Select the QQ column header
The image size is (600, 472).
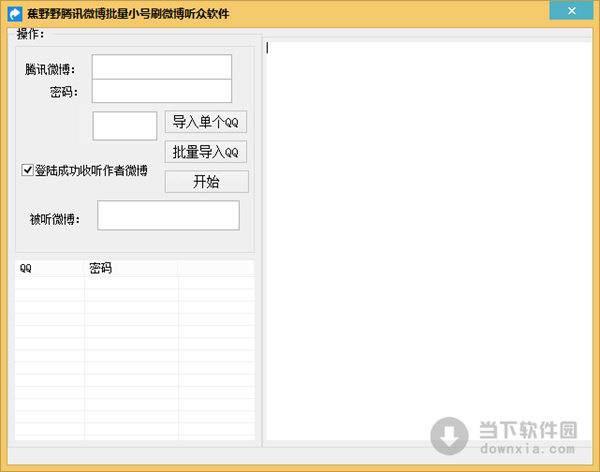click(49, 268)
